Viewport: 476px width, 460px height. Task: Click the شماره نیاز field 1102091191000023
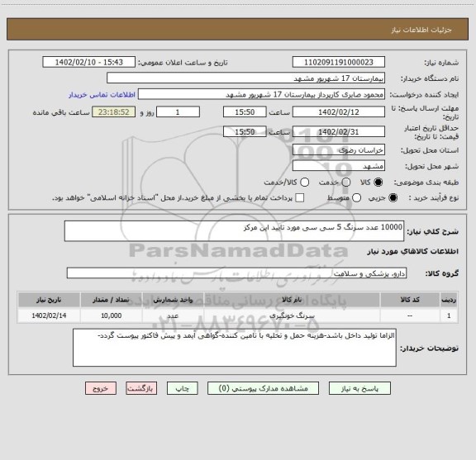[339, 62]
